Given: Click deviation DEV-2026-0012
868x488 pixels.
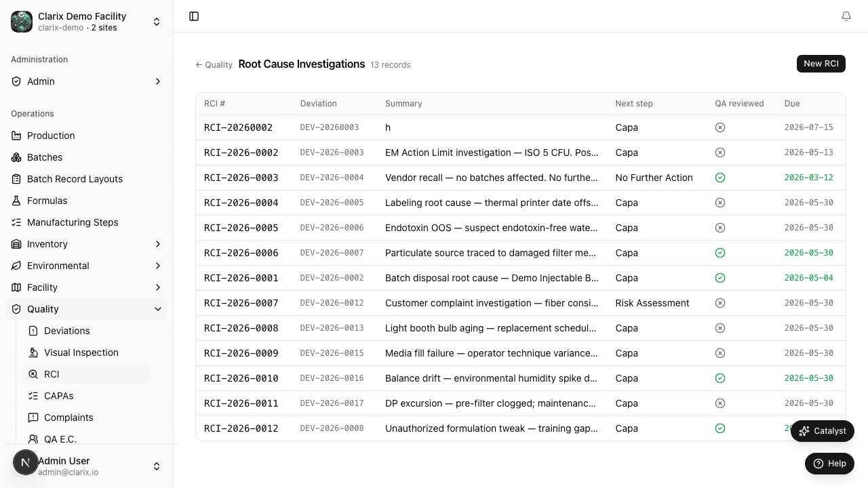Looking at the screenshot, I should pyautogui.click(x=332, y=303).
